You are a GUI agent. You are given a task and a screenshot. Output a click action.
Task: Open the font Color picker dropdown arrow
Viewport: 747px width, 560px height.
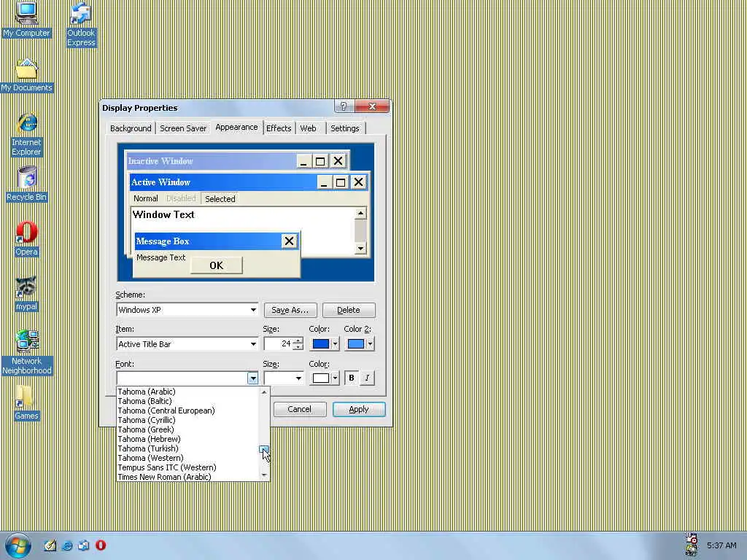click(335, 378)
